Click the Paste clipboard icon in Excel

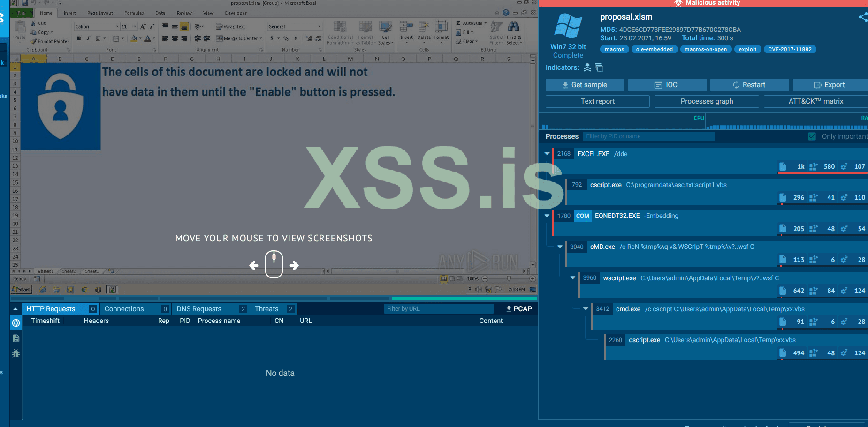[20, 27]
